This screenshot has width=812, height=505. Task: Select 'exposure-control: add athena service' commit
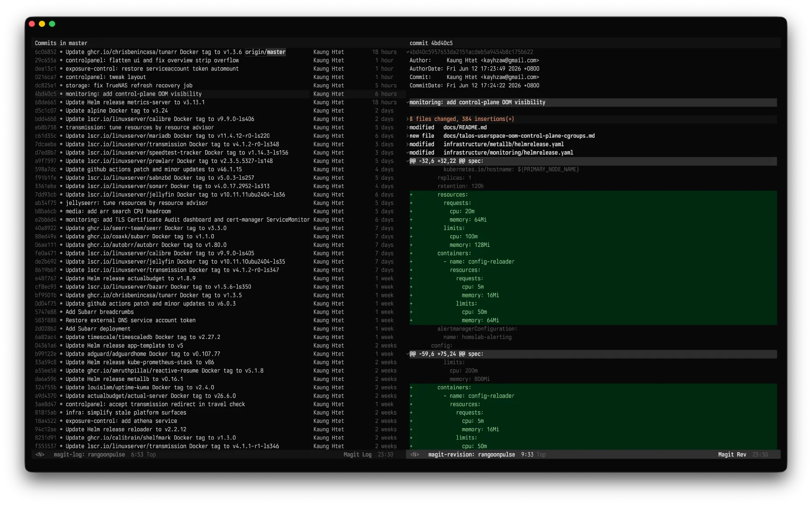(121, 421)
